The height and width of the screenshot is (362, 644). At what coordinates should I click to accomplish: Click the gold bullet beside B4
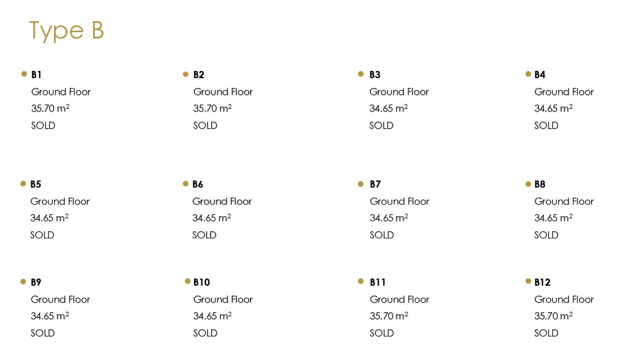click(x=528, y=74)
